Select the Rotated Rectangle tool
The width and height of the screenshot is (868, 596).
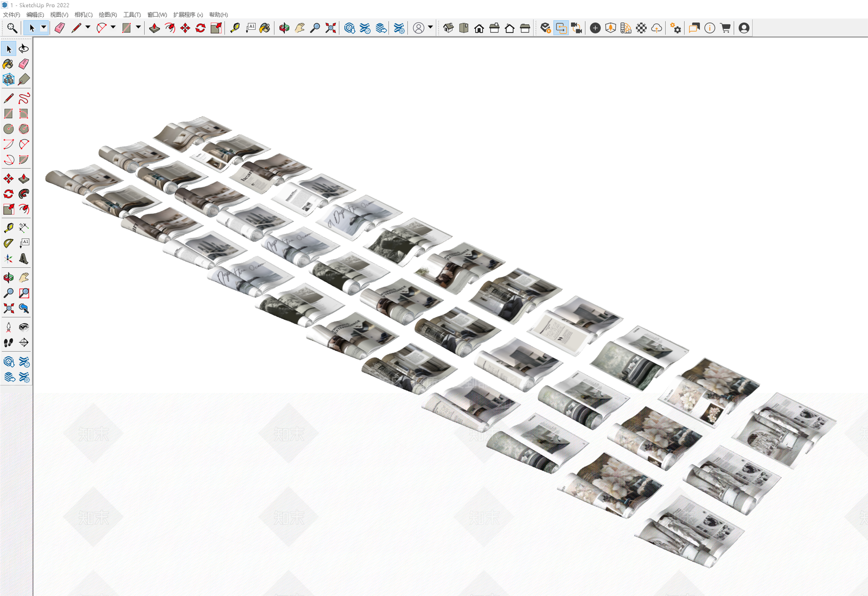pos(24,113)
